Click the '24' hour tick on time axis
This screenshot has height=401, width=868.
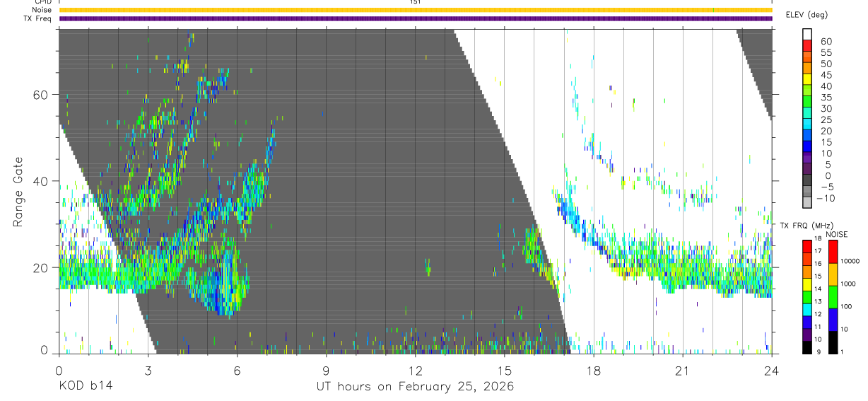(772, 371)
